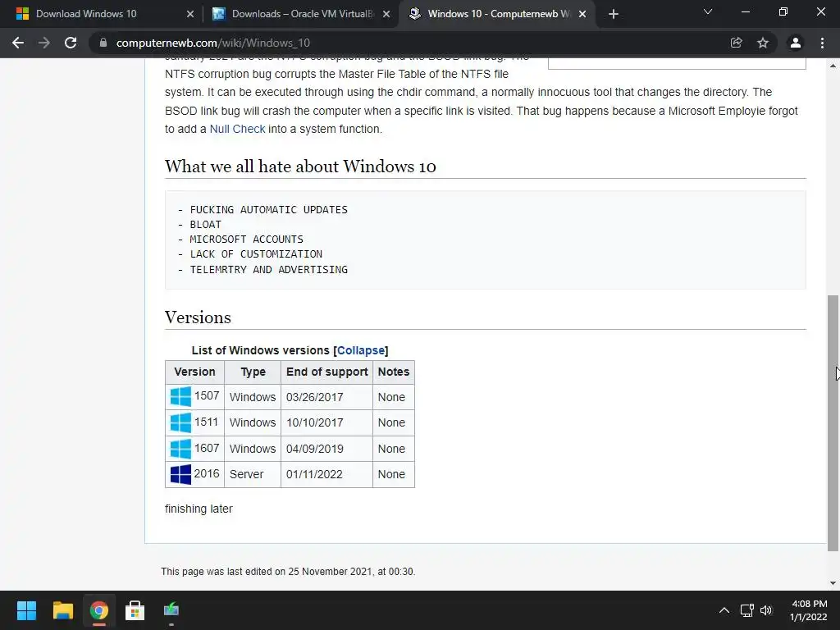Open Microsoft Store from taskbar
840x630 pixels.
point(135,610)
